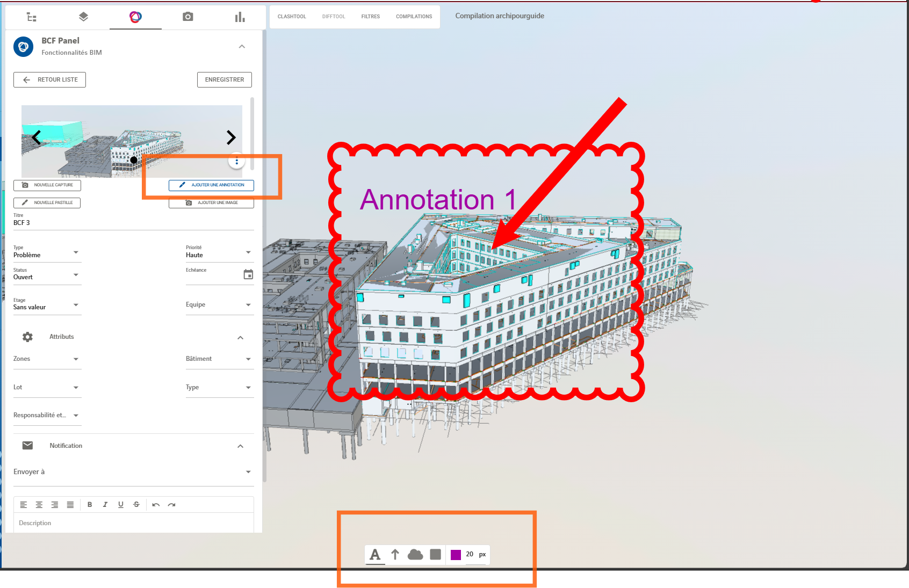909x588 pixels.
Task: Click the Titre field containing BCF 3
Action: pos(133,223)
